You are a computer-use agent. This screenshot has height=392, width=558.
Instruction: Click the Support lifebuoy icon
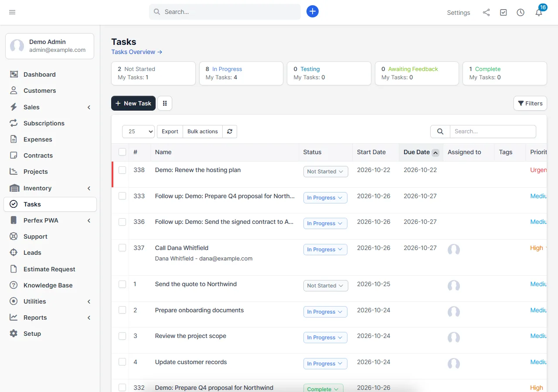tap(14, 237)
